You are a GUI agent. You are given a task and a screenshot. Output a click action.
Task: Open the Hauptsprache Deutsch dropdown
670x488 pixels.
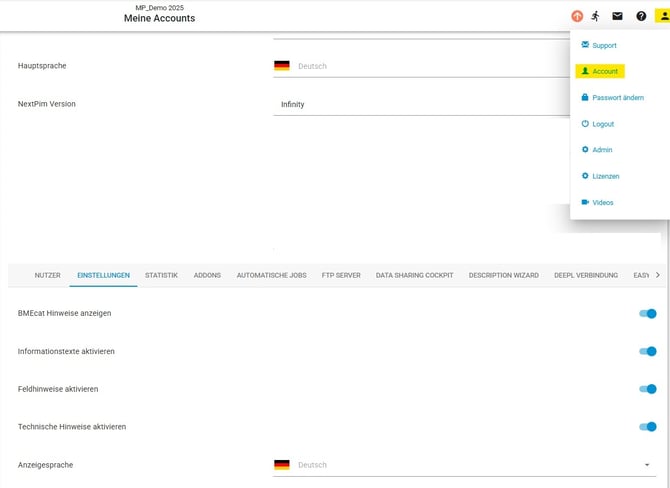(421, 66)
